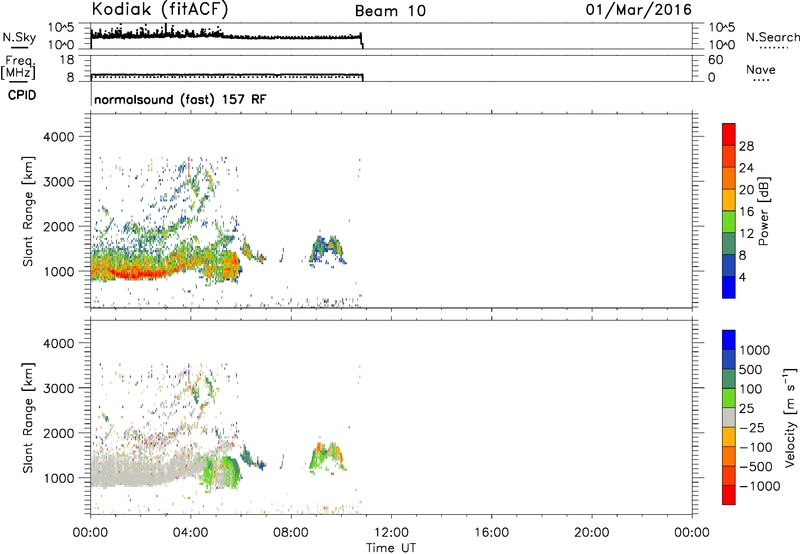
Task: Click the orange-green echo near 09:00 in Velocity panel
Action: pos(328,457)
